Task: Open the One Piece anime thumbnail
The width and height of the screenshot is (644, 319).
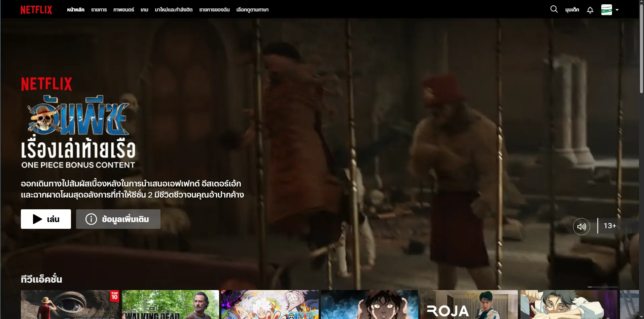Action: 270,305
